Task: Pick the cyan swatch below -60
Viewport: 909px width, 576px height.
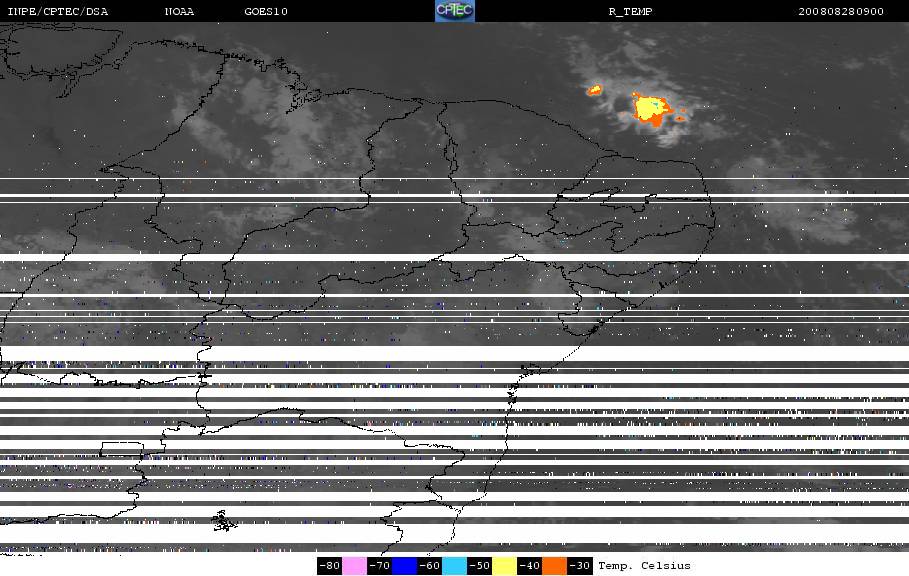Action: click(x=454, y=566)
